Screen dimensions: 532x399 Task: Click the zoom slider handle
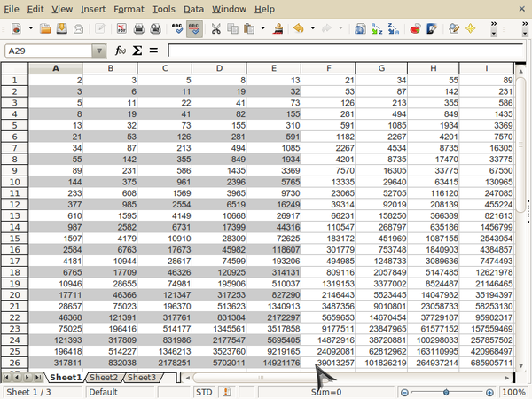point(446,393)
